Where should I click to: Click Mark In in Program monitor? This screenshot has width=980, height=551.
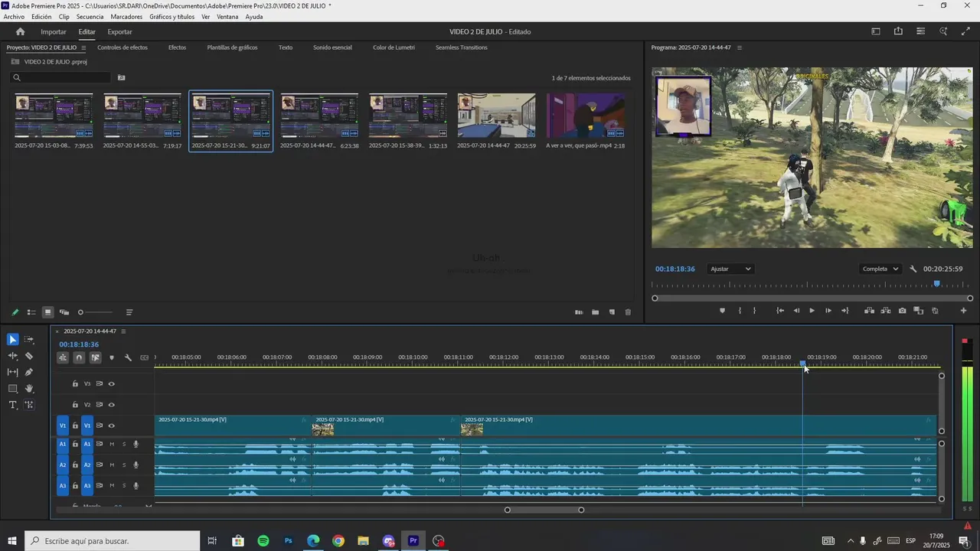740,311
